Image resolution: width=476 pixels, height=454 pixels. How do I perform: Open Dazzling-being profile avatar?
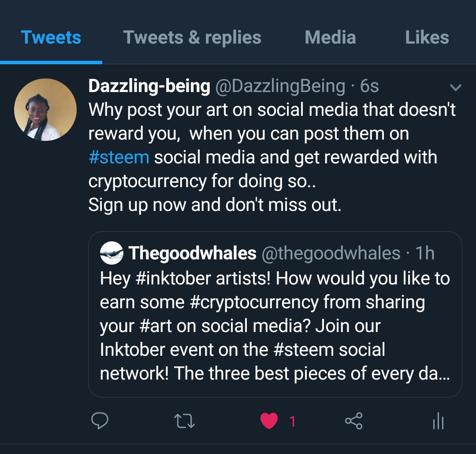point(45,110)
